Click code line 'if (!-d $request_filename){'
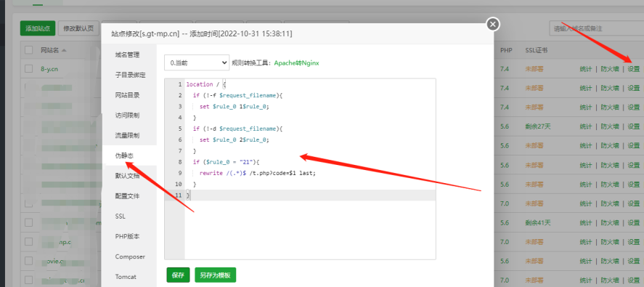The height and width of the screenshot is (287, 644). (x=238, y=129)
